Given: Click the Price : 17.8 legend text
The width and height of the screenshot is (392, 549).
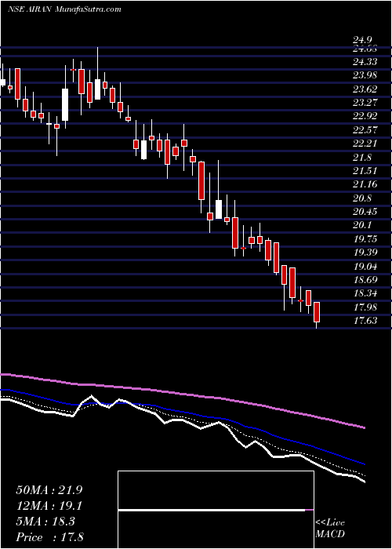Looking at the screenshot, I should (x=49, y=537).
